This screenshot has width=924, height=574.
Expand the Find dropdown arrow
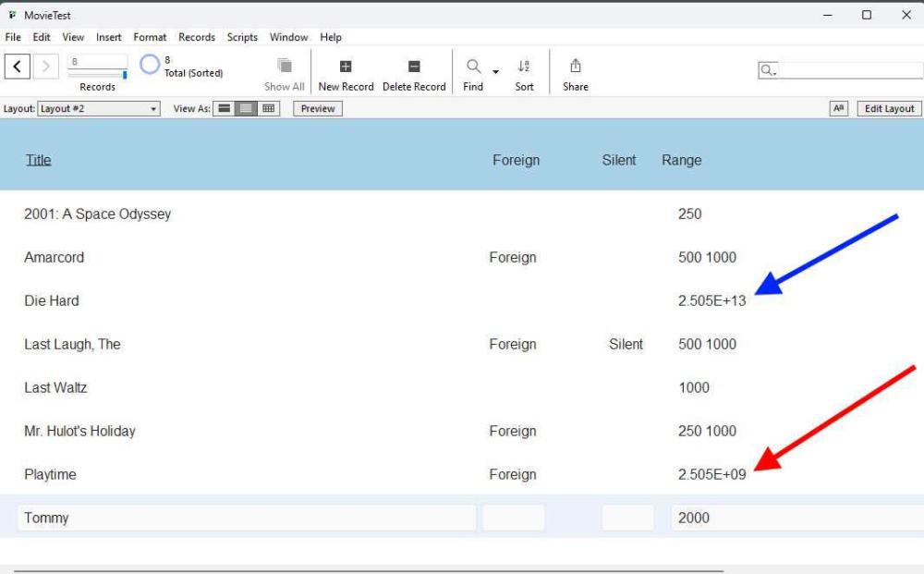click(x=495, y=72)
